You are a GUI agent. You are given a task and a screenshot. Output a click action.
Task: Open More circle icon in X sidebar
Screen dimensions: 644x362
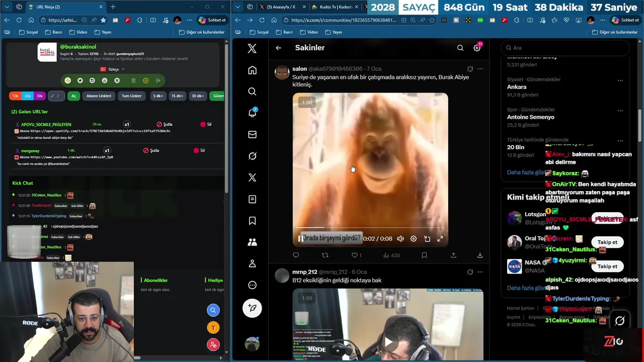pyautogui.click(x=252, y=285)
